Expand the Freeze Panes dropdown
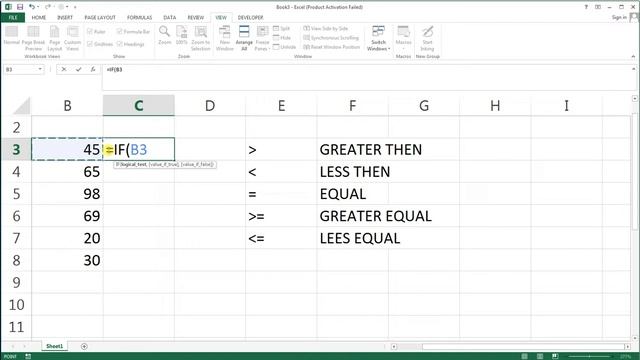 click(262, 38)
